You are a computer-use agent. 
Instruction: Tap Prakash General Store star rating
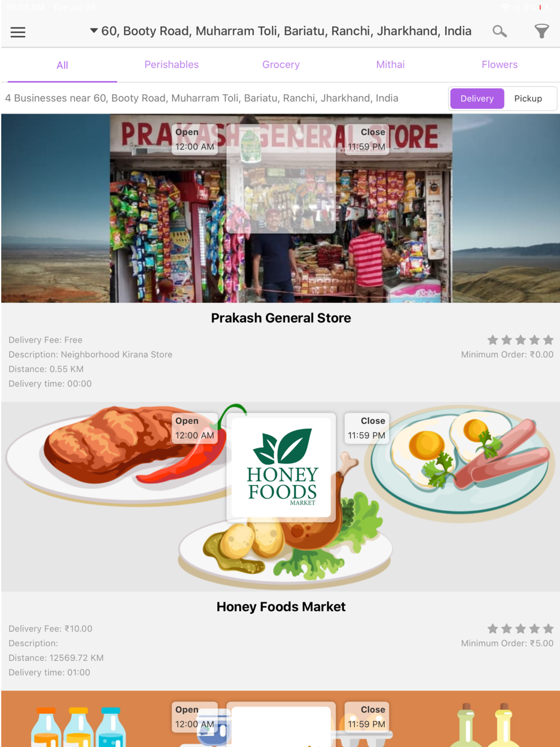[520, 340]
